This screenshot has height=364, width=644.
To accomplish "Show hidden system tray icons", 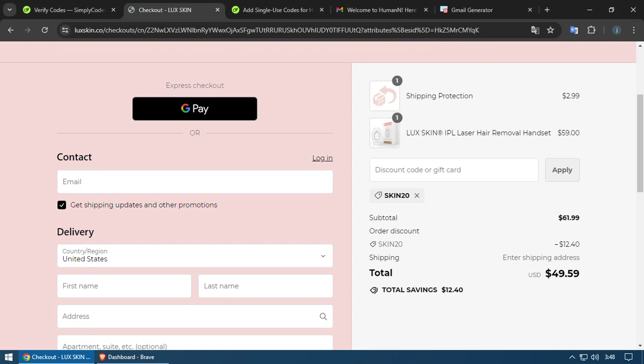I will click(x=572, y=357).
